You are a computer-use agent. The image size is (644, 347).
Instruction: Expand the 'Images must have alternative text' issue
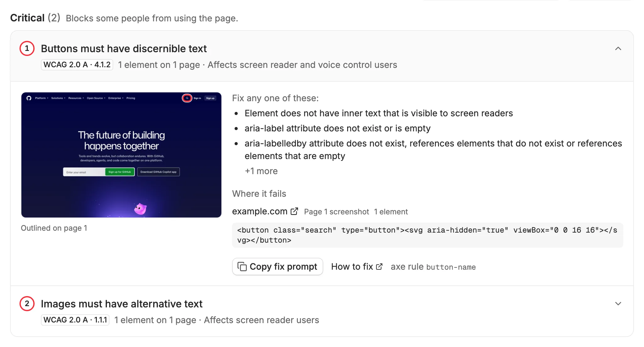(x=618, y=304)
